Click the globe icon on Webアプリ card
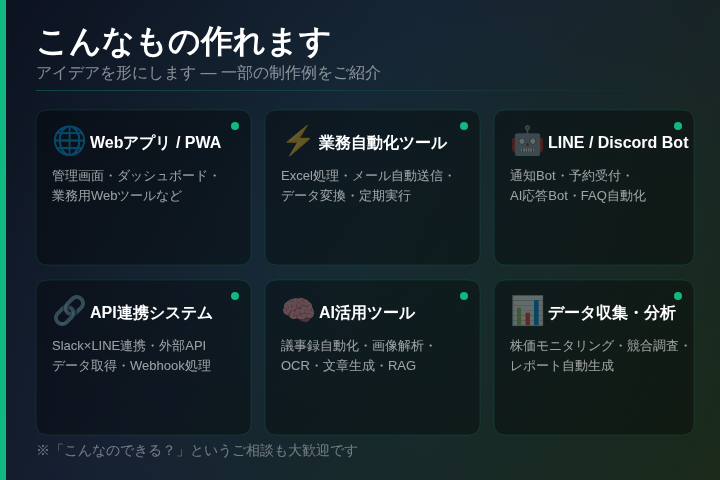720x480 pixels. coord(69,141)
